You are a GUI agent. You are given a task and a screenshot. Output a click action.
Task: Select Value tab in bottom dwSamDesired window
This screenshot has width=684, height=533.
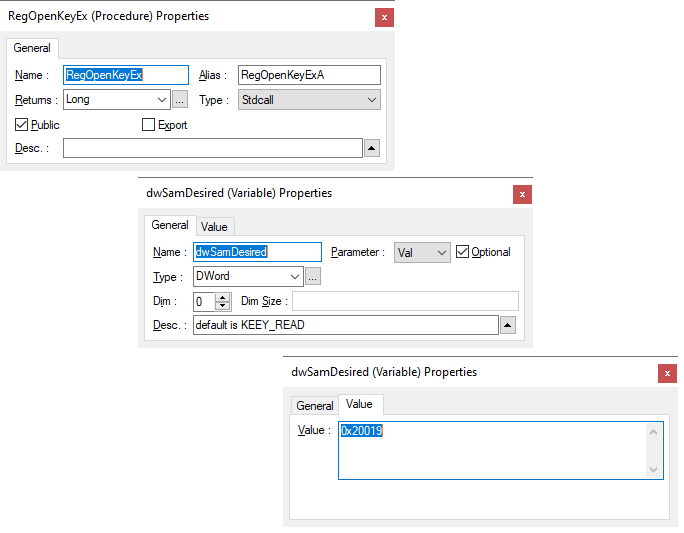click(359, 404)
